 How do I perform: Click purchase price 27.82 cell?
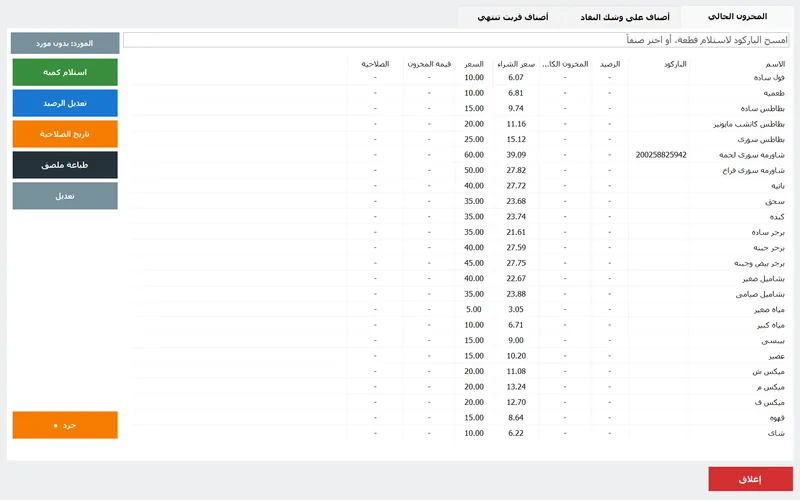coord(516,170)
